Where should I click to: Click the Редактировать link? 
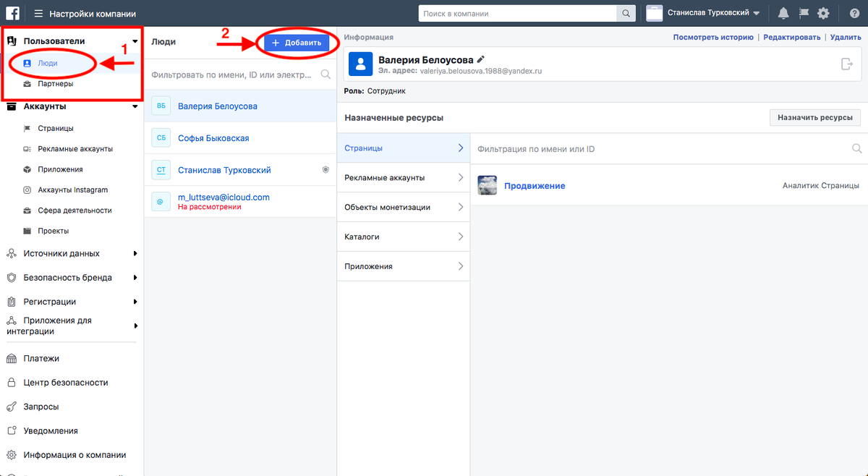click(x=792, y=37)
